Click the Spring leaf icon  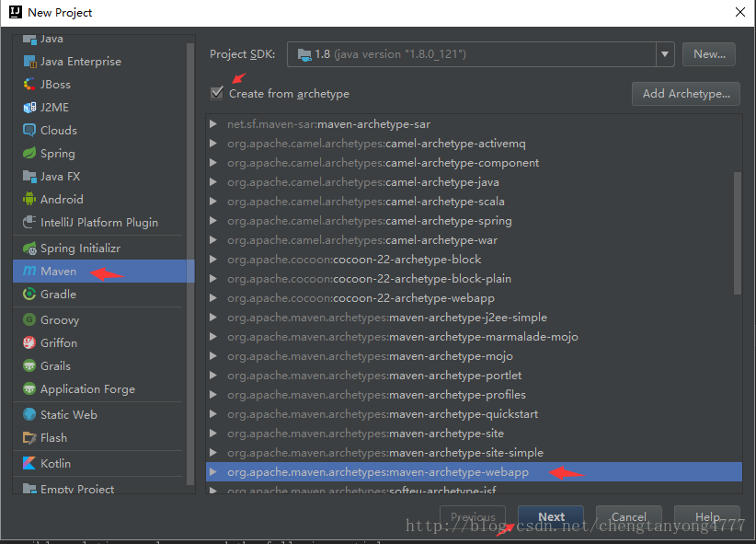tap(29, 154)
